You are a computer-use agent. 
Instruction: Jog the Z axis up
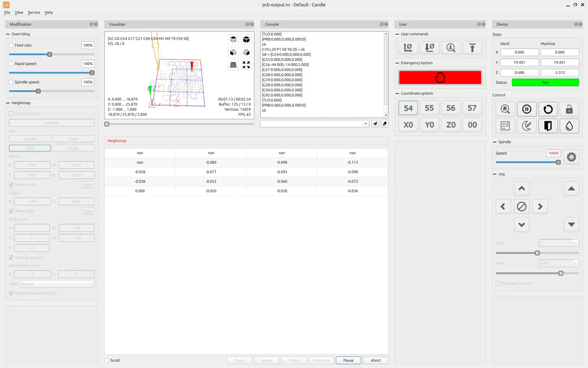571,188
